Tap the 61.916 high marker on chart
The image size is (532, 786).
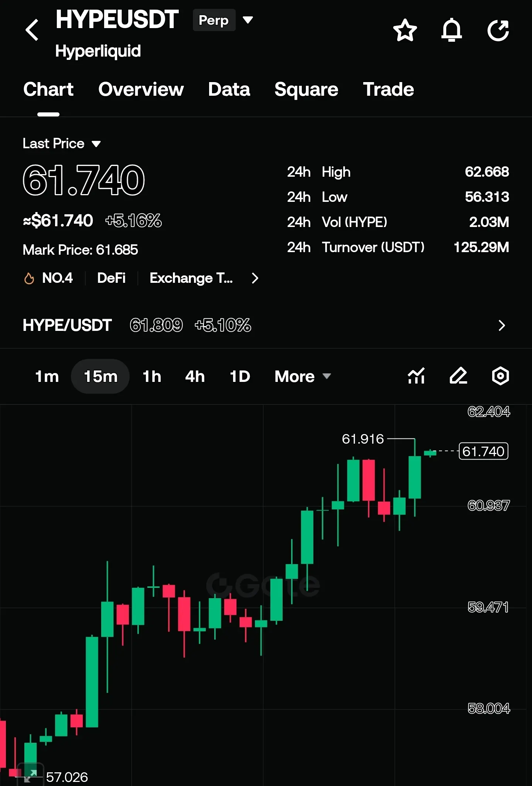363,439
